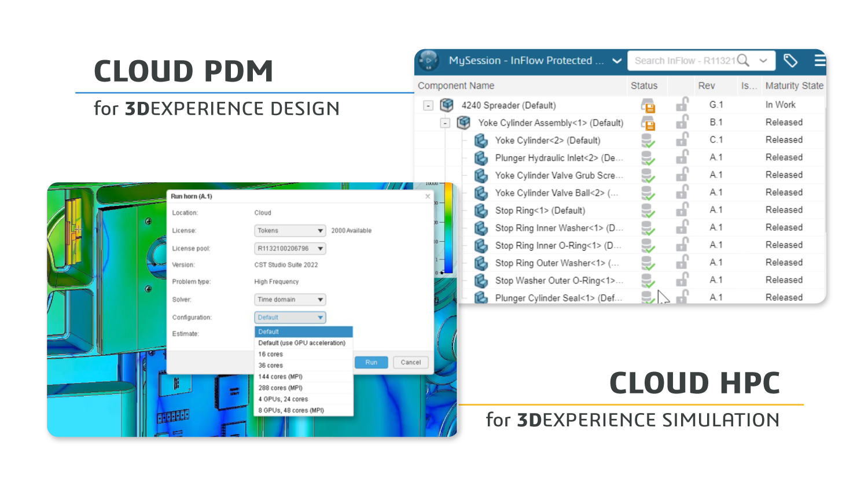Toggle lock for Yoke Cylinder<2> row
The width and height of the screenshot is (868, 490).
click(682, 139)
